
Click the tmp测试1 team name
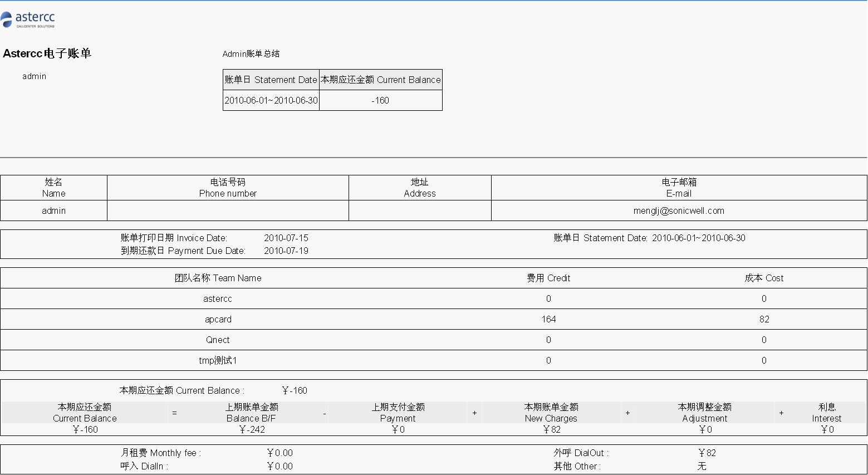[218, 360]
